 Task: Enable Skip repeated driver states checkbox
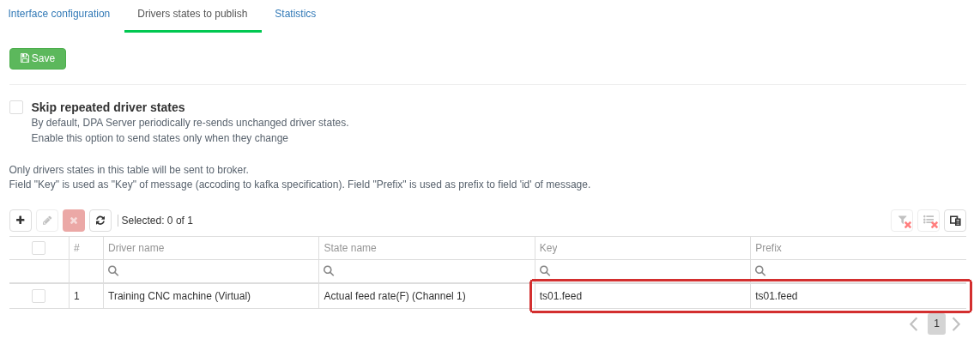(16, 107)
